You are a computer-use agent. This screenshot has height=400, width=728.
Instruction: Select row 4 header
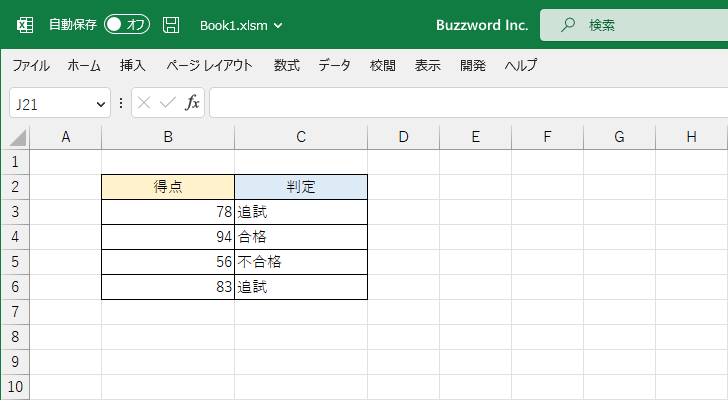[x=15, y=237]
